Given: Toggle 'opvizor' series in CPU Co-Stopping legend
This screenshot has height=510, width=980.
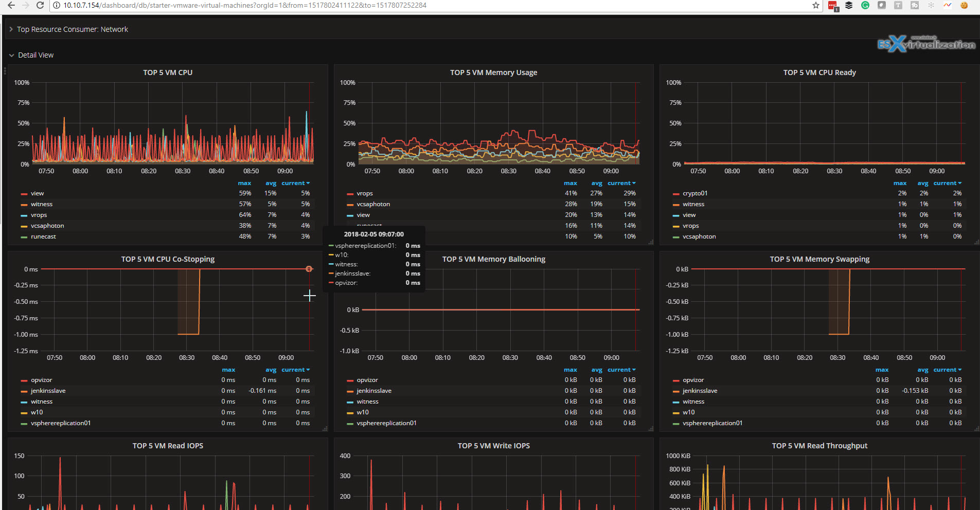Looking at the screenshot, I should (x=41, y=380).
